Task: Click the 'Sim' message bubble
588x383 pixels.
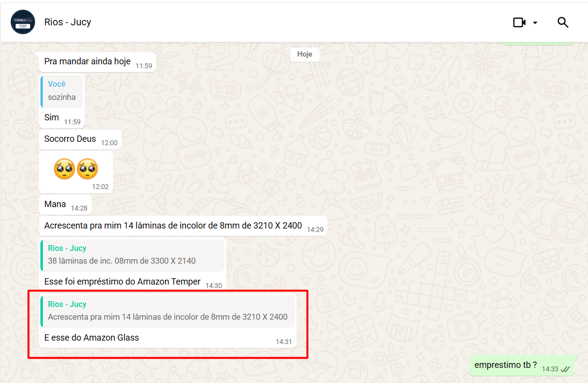Action: 52,117
